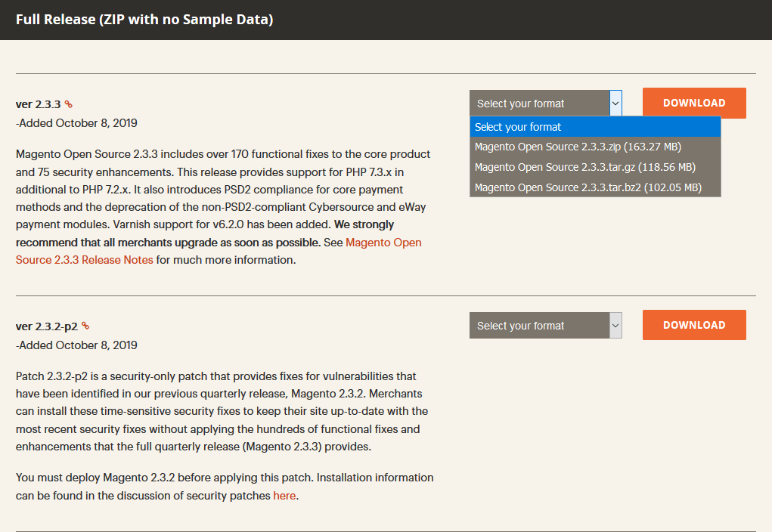Click 'You must deploy Magento 2.3.2' paragraph
The image size is (772, 532).
pyautogui.click(x=225, y=486)
